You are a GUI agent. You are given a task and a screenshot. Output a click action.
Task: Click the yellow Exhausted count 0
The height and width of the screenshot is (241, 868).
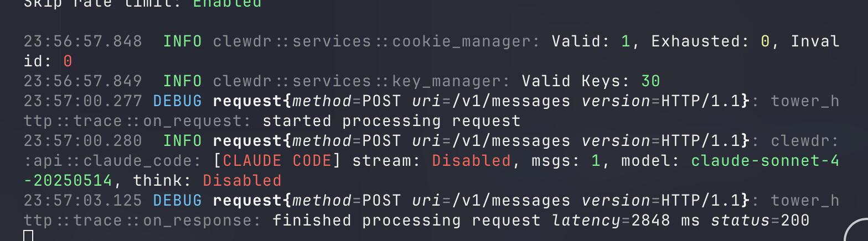[x=766, y=41]
